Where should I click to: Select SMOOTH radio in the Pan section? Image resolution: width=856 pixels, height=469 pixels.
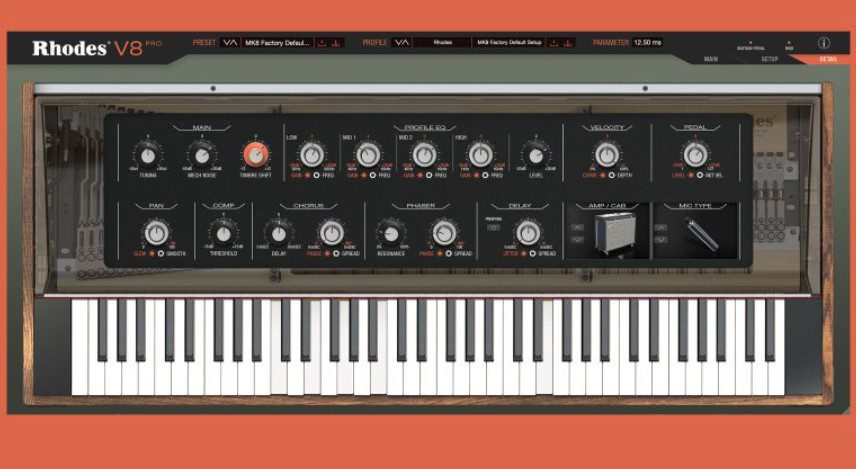(161, 254)
